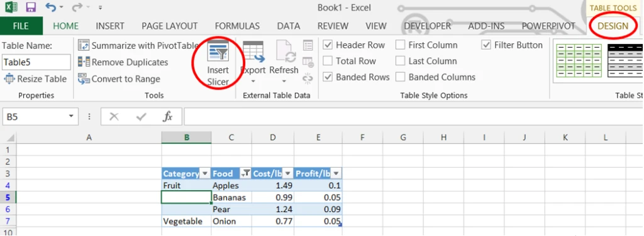
Task: Open the undo history dropdown arrow
Action: coord(61,8)
